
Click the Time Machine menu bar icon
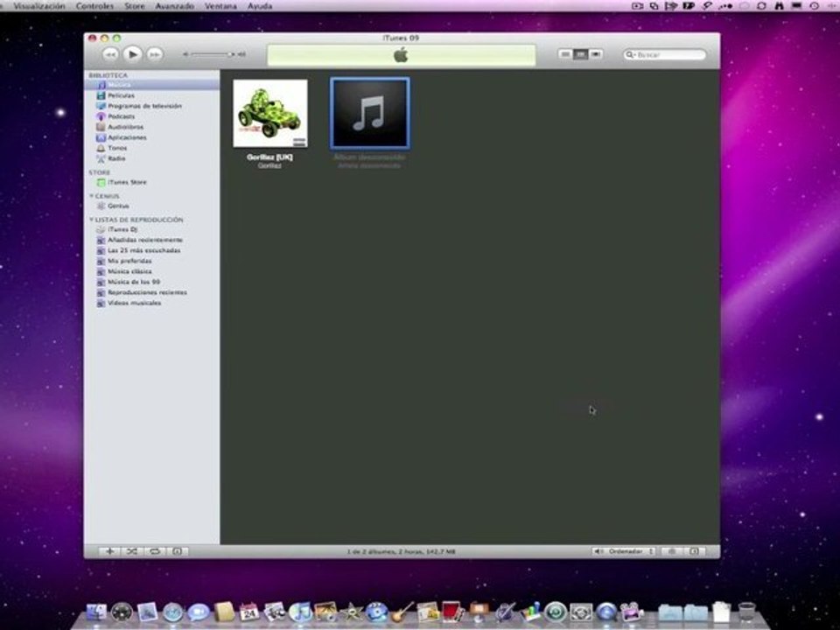[815, 6]
